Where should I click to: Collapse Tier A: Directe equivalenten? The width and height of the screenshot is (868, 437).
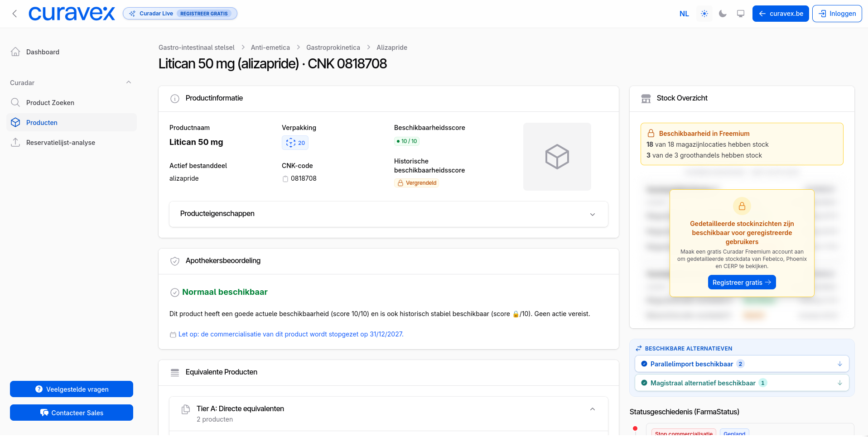pyautogui.click(x=593, y=409)
